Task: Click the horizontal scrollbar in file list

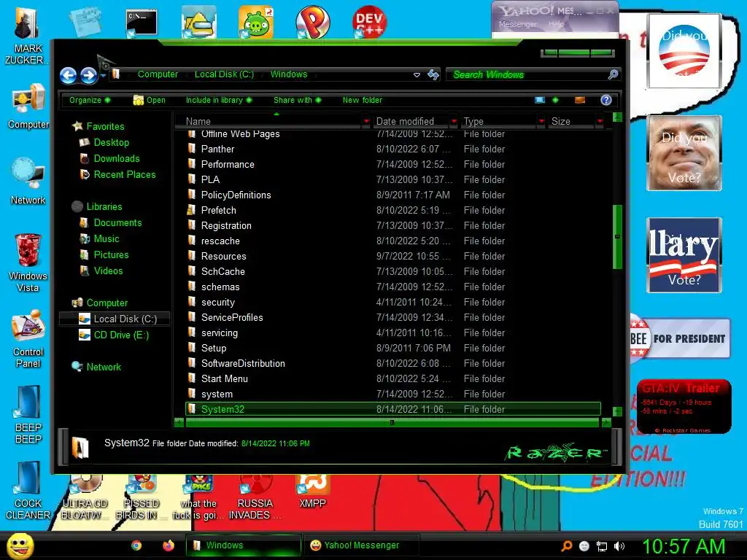Action: (x=392, y=422)
